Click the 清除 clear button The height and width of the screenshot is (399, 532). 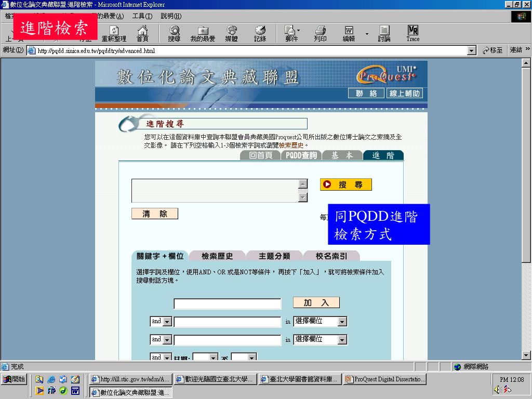point(155,214)
